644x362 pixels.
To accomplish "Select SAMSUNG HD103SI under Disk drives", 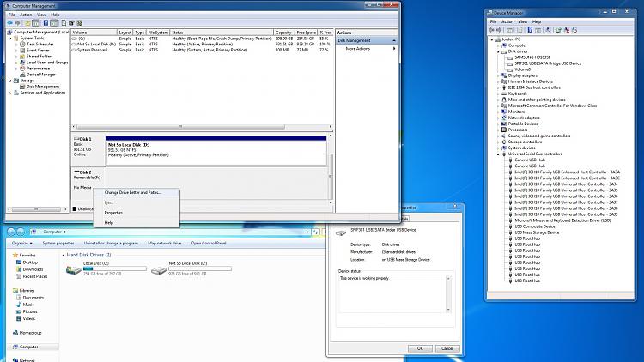I will pos(532,57).
